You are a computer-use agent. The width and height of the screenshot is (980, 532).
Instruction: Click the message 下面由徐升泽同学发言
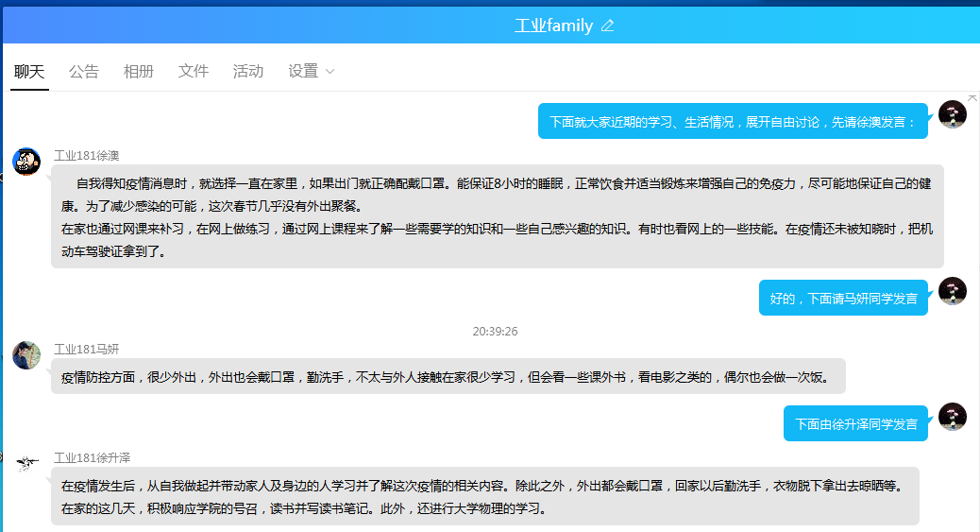coord(855,423)
